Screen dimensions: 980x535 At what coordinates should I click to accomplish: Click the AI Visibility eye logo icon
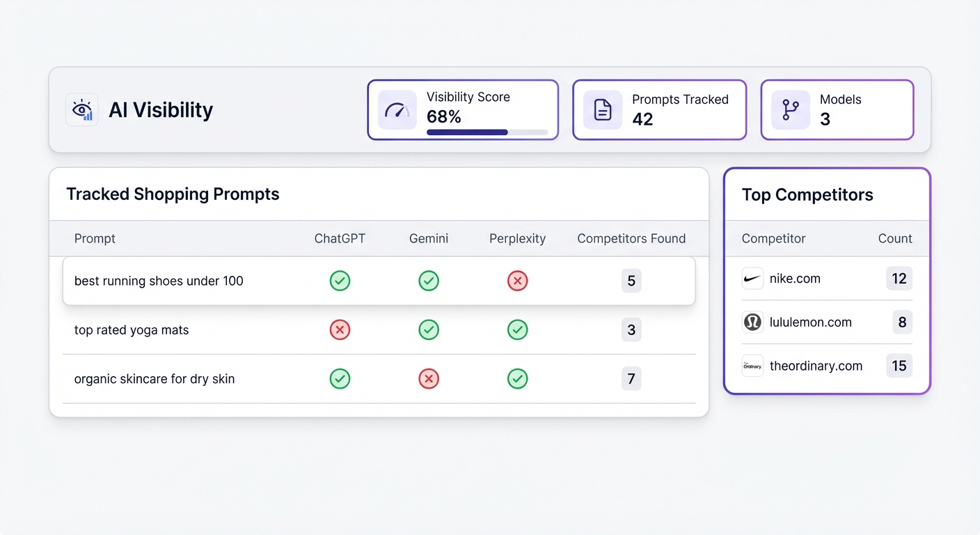point(82,109)
